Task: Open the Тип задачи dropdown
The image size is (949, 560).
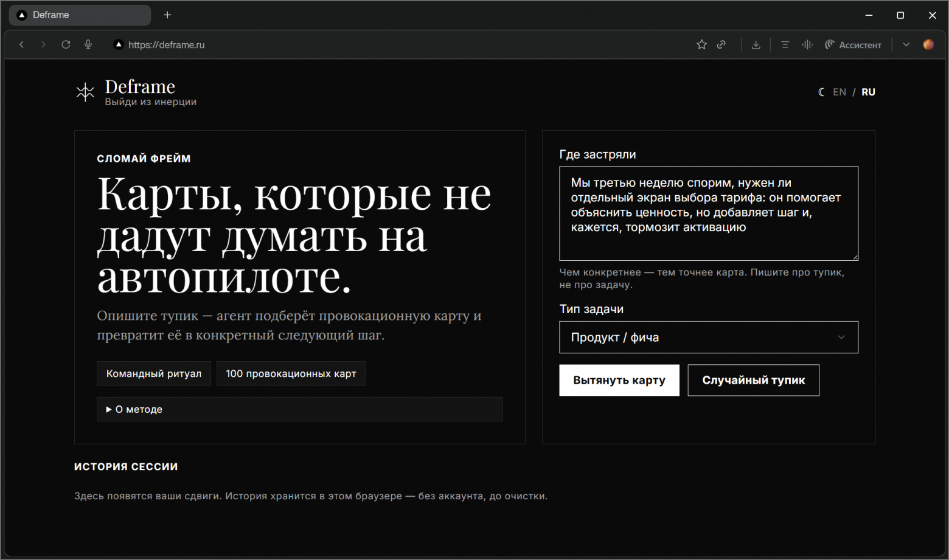Action: click(709, 337)
